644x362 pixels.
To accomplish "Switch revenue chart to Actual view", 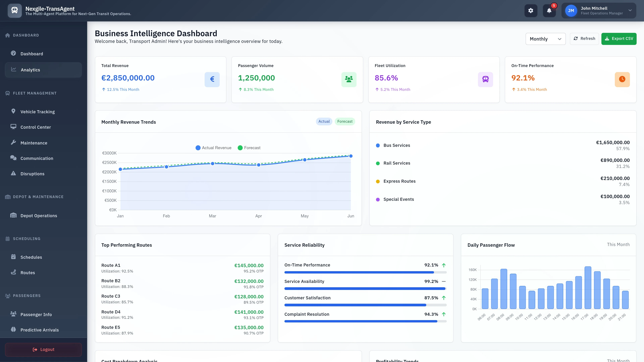I will (x=324, y=121).
